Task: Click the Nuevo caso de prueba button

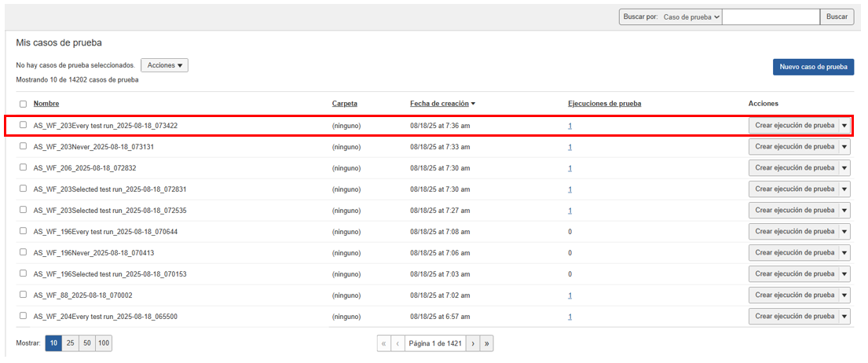Action: click(x=813, y=67)
